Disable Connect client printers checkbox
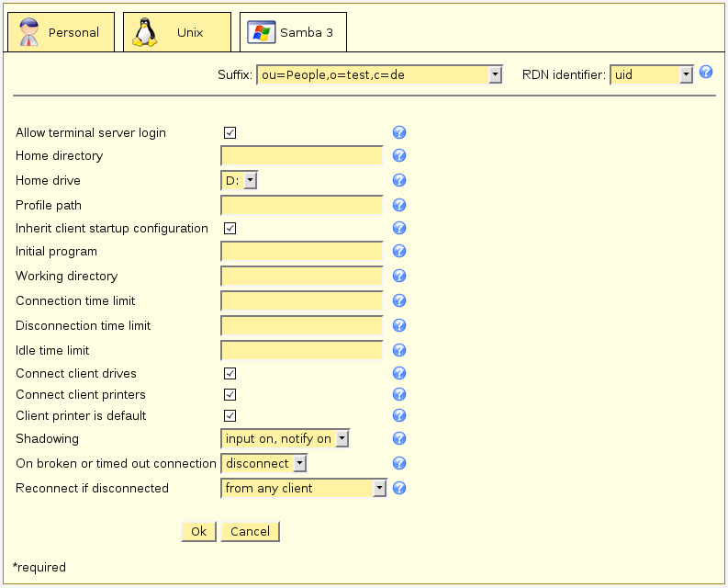The height and width of the screenshot is (588, 728). pos(230,394)
